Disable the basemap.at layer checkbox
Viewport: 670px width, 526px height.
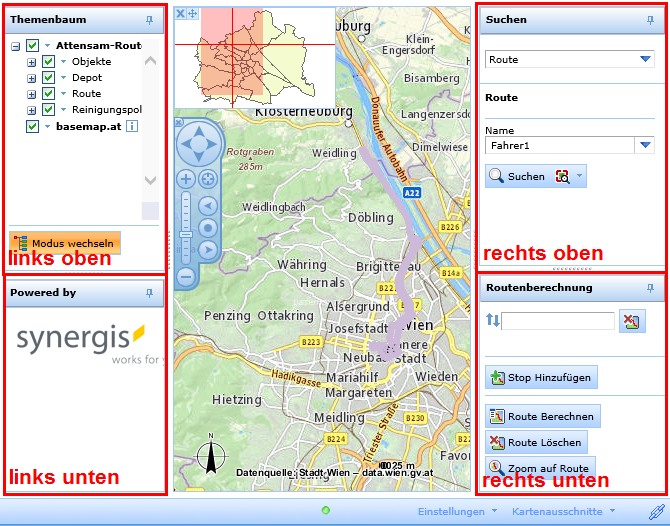coord(33,126)
